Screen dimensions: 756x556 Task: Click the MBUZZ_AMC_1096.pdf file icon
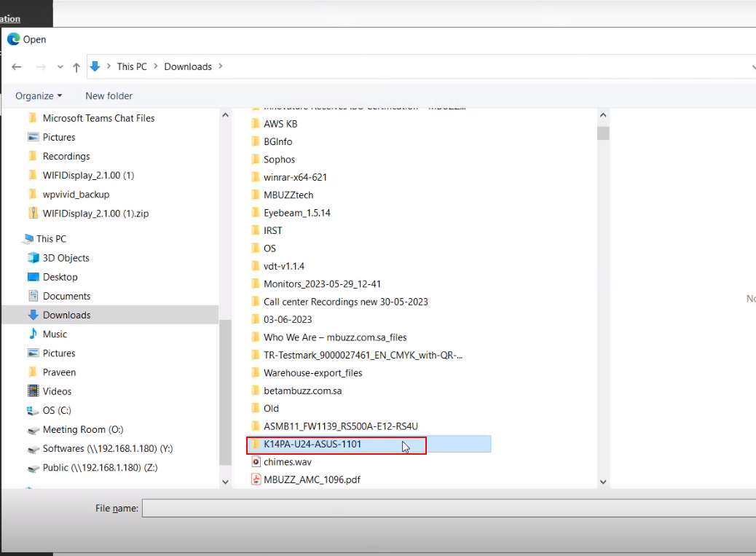coord(256,479)
